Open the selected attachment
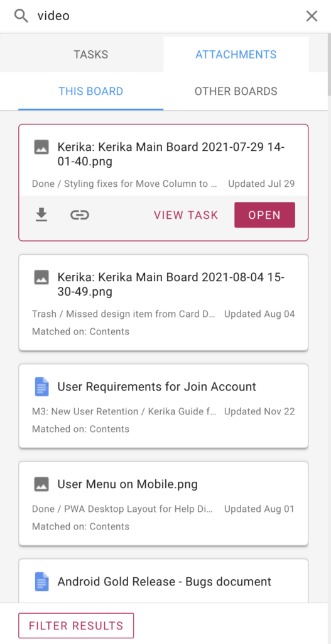331x644 pixels. [264, 215]
